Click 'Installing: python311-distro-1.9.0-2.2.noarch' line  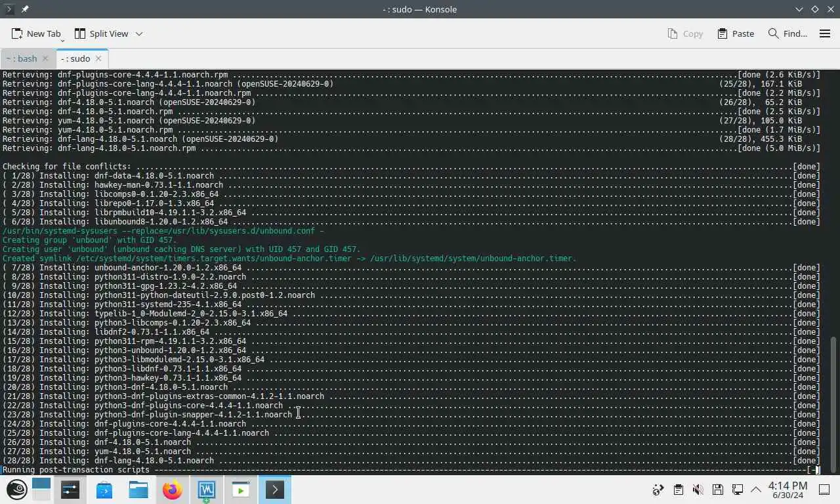pos(411,277)
